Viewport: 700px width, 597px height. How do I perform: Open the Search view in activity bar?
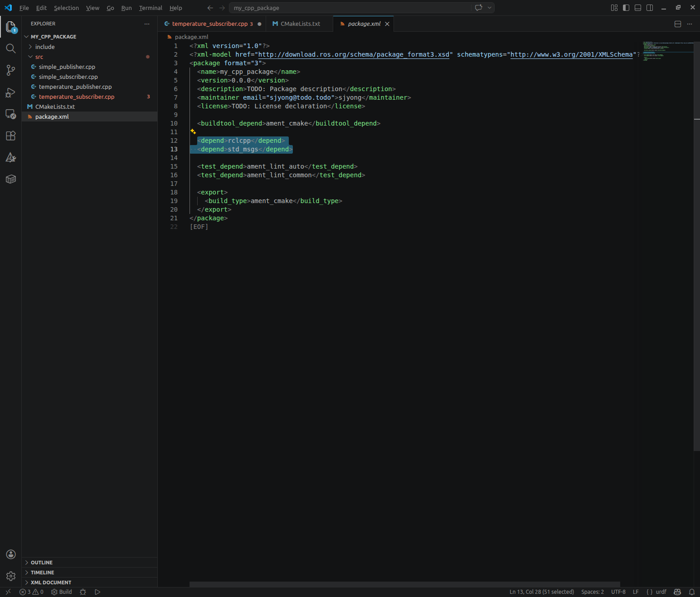[x=11, y=49]
